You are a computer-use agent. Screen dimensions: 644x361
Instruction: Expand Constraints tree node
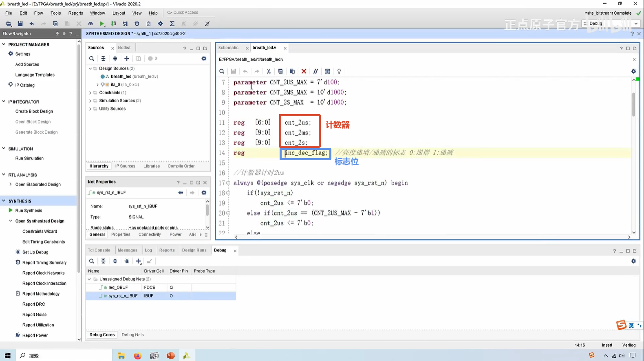pyautogui.click(x=90, y=92)
